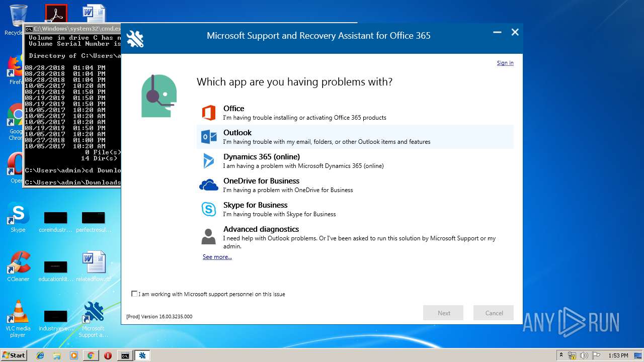The height and width of the screenshot is (362, 644).
Task: Click the Sign in link
Action: pos(505,63)
